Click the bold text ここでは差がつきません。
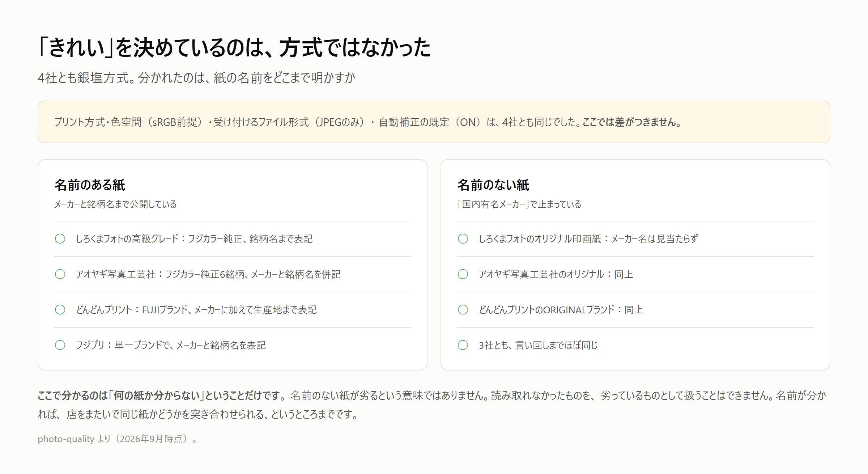868x474 pixels. 632,122
